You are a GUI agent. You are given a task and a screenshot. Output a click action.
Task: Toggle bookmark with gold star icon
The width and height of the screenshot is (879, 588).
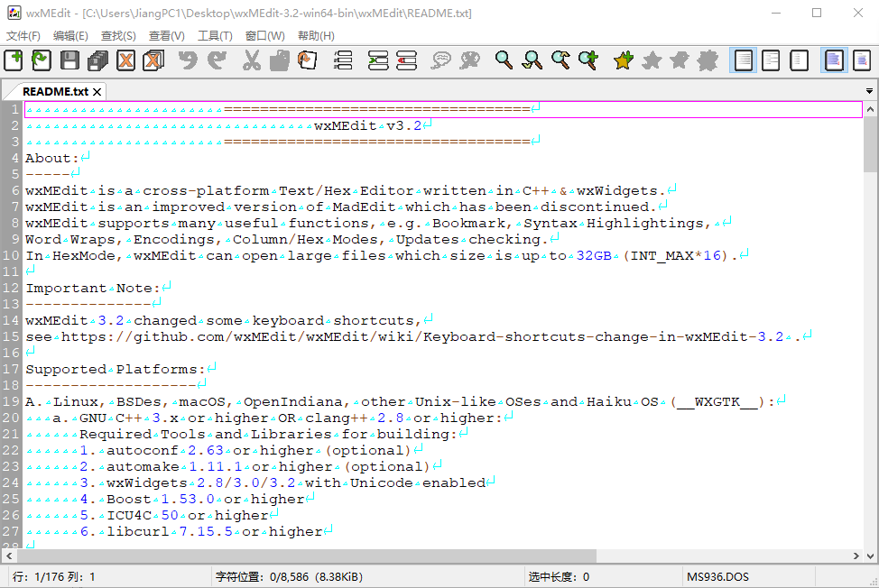coord(623,60)
